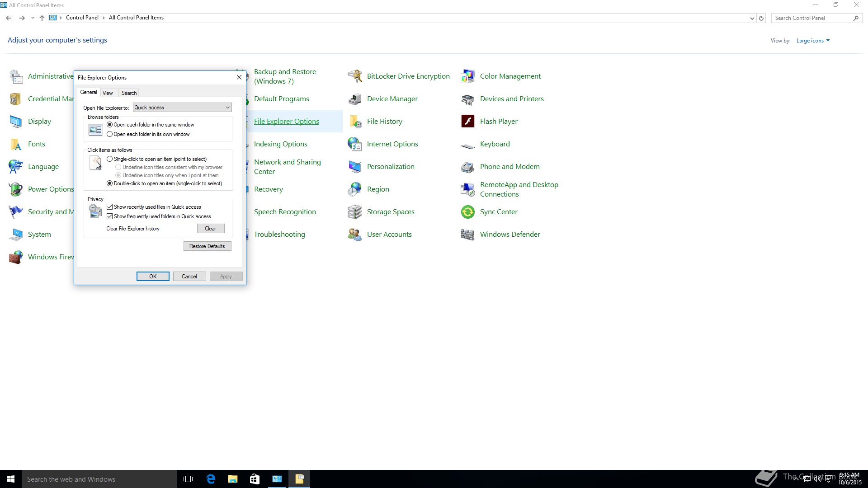Viewport: 868px width, 488px height.
Task: Open the Windows Firewall icon
Action: tap(16, 257)
